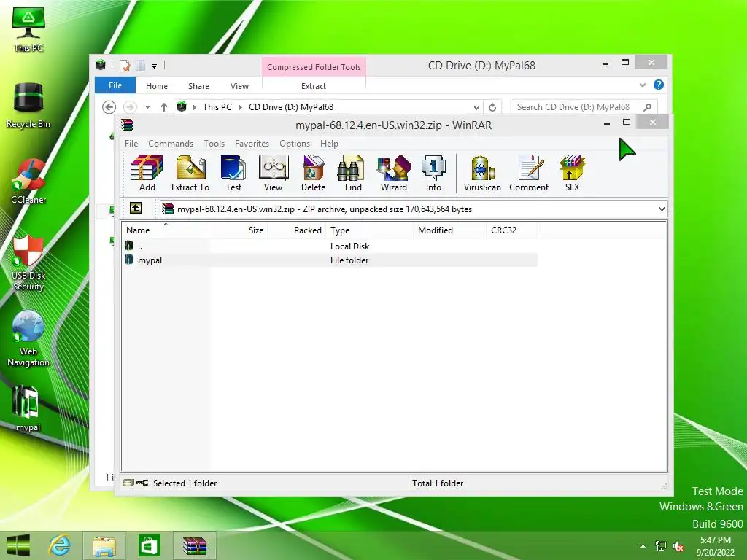
Task: Open WinRAR Commands menu
Action: [x=171, y=144]
